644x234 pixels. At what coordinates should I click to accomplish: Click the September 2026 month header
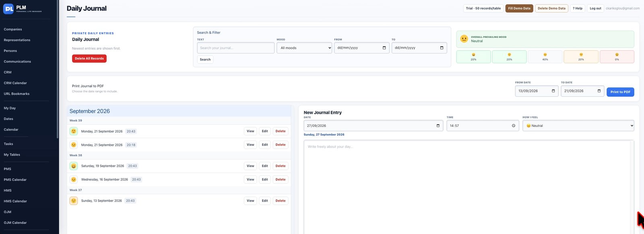tap(90, 111)
